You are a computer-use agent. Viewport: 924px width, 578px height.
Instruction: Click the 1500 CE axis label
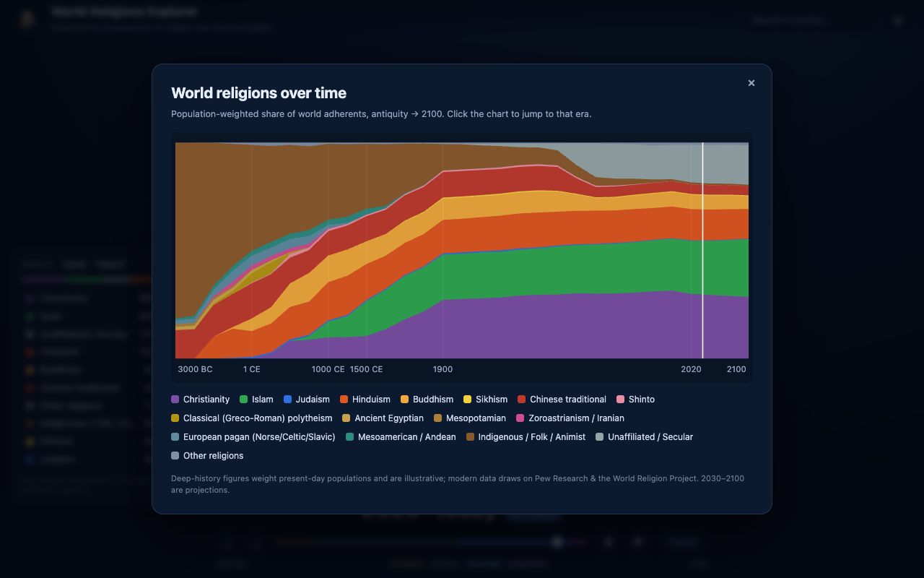(x=367, y=369)
